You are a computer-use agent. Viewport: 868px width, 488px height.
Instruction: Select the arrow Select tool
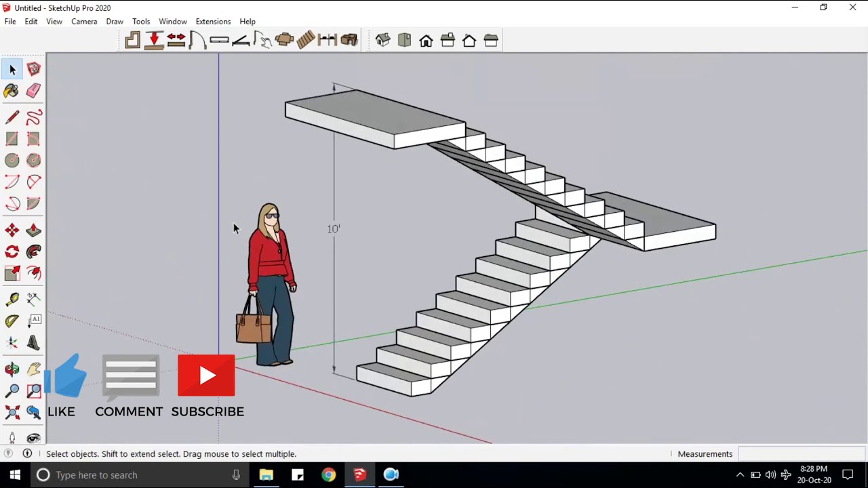point(12,69)
